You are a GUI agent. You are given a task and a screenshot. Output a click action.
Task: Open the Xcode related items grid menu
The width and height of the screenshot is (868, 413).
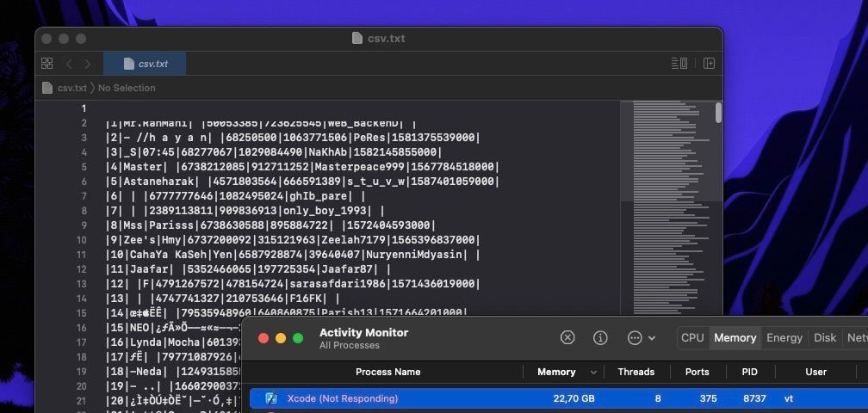point(47,64)
